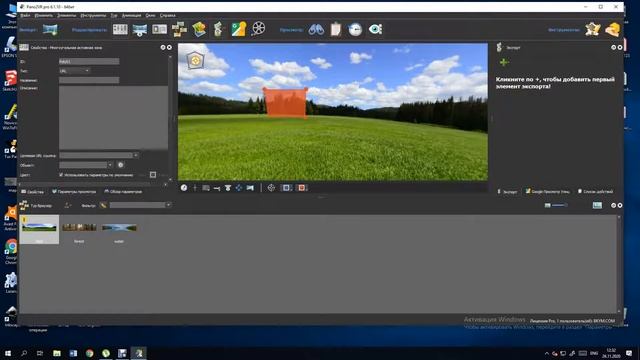Screen dimensions: 640x360
Task: Select the water panorama thumbnail
Action: (119, 229)
